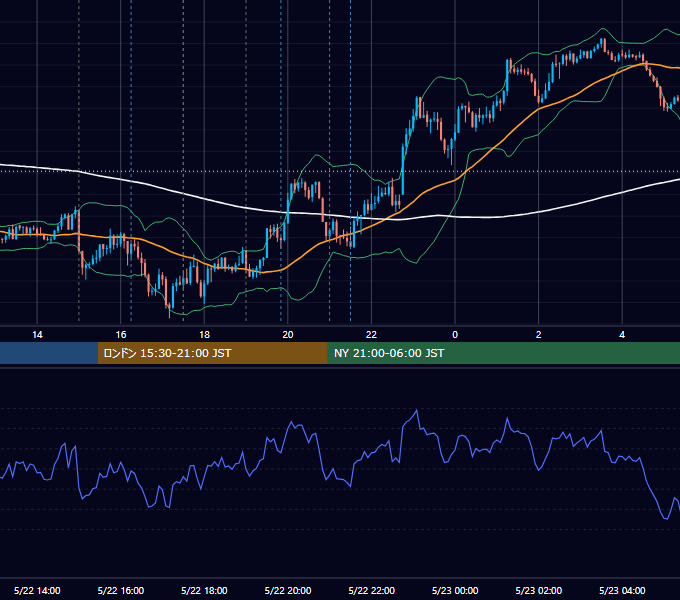This screenshot has height=600, width=680.
Task: Click the 5/23 02:00 date label
Action: 539,590
